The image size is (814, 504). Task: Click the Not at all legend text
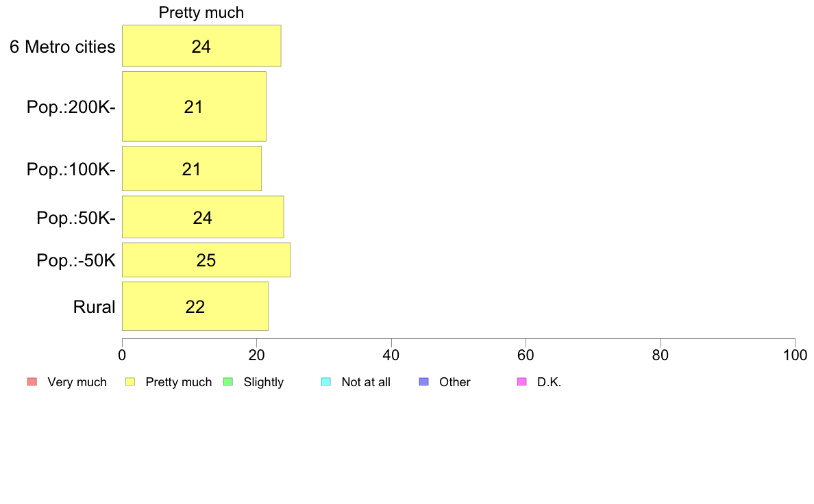366,382
